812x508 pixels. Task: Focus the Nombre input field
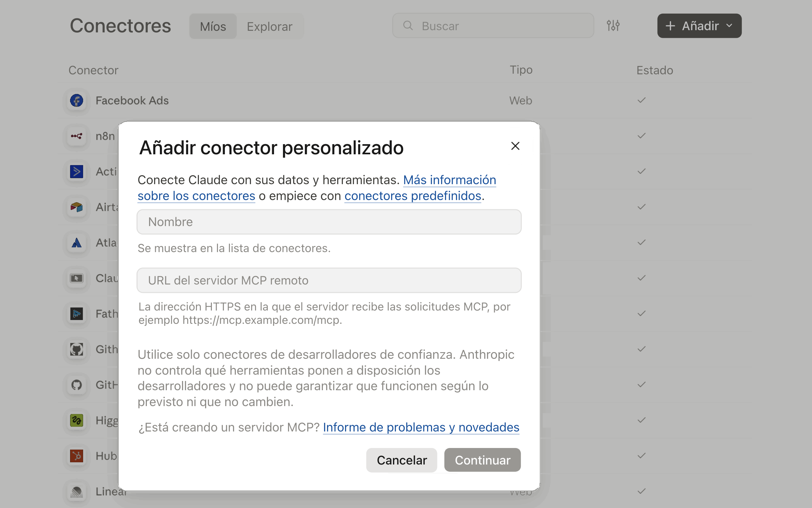[329, 222]
